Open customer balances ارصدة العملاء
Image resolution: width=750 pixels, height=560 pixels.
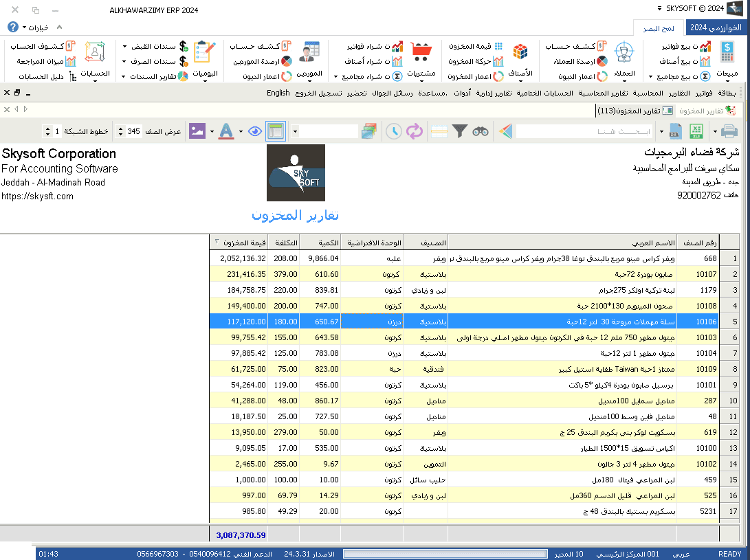click(x=580, y=61)
